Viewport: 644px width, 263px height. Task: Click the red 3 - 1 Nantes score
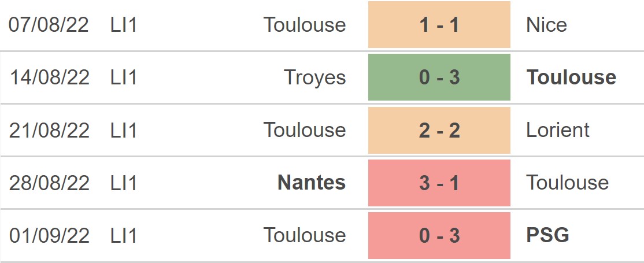tap(439, 183)
